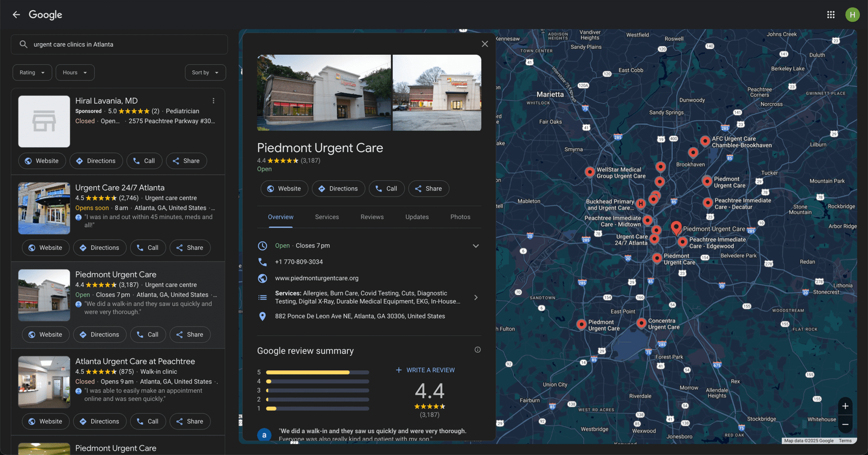Click the 4-star rating bar
868x455 pixels.
coord(317,381)
